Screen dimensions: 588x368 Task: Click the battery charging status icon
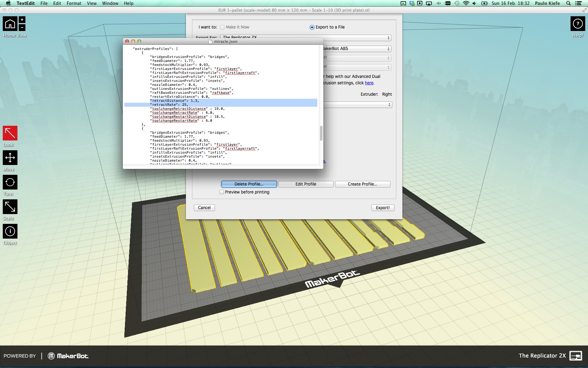[x=484, y=3]
